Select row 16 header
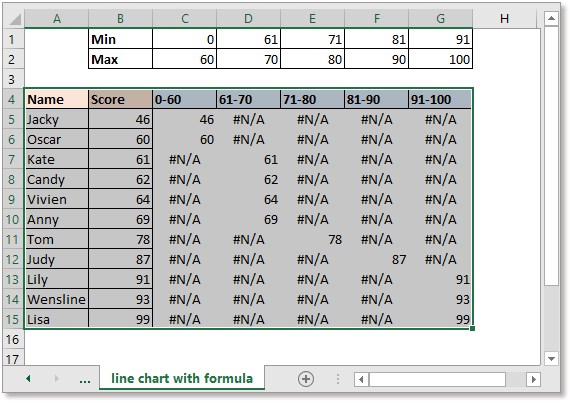The width and height of the screenshot is (570, 404). (12, 340)
